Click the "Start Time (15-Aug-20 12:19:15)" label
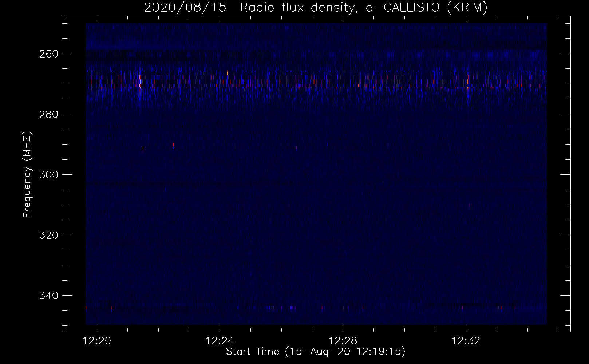589x364 pixels. [x=316, y=352]
